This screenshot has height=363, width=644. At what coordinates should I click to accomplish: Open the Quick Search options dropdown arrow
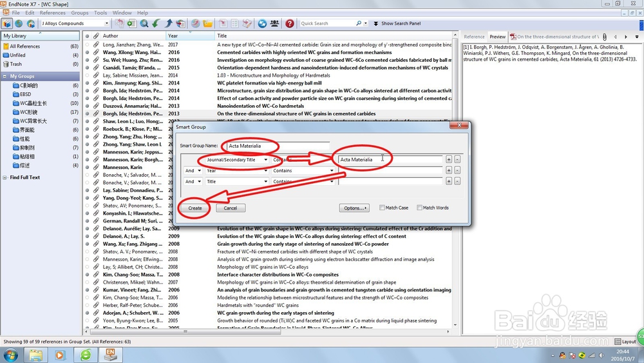click(x=366, y=23)
